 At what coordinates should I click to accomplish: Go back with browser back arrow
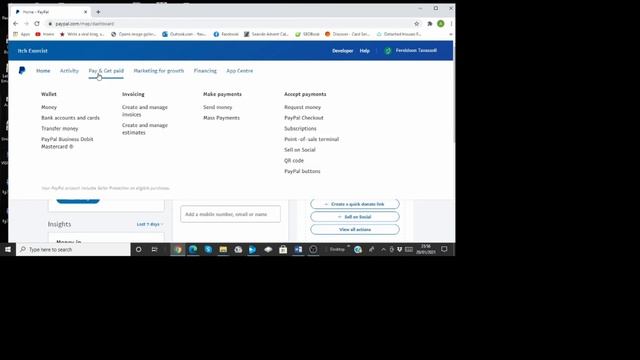point(16,24)
